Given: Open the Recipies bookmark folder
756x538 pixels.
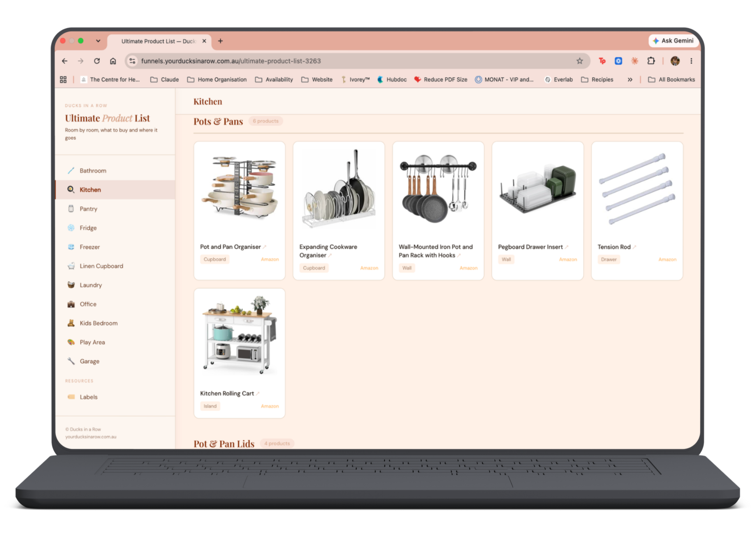Looking at the screenshot, I should [x=597, y=80].
